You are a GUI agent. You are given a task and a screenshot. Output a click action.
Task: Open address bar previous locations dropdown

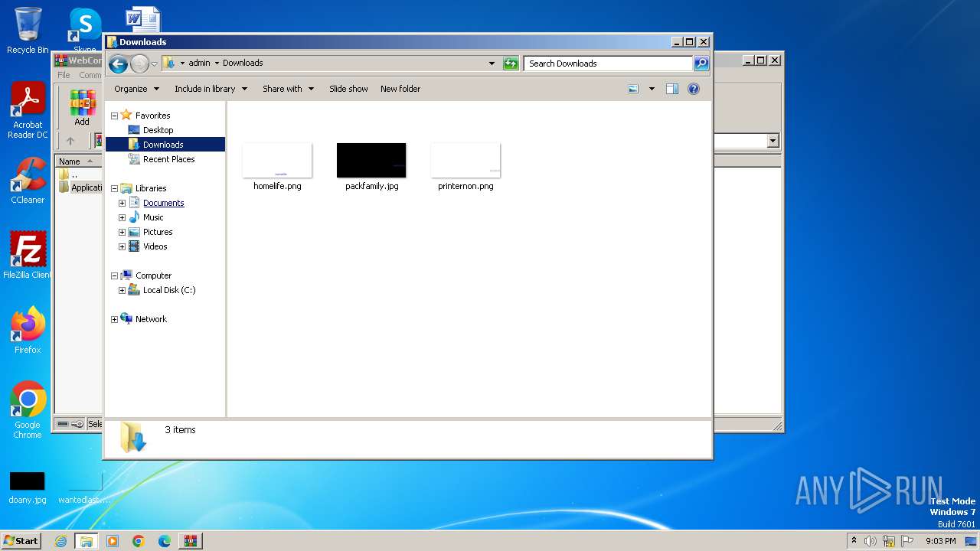point(492,64)
